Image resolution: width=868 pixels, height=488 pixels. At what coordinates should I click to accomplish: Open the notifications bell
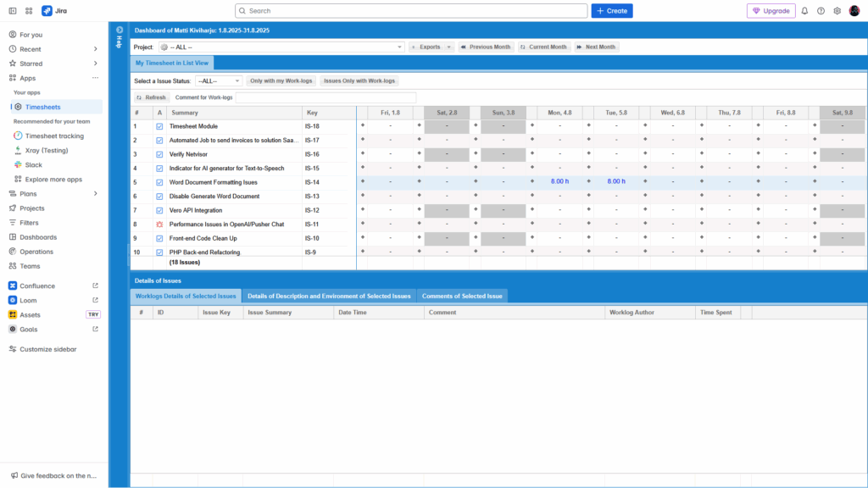point(804,10)
